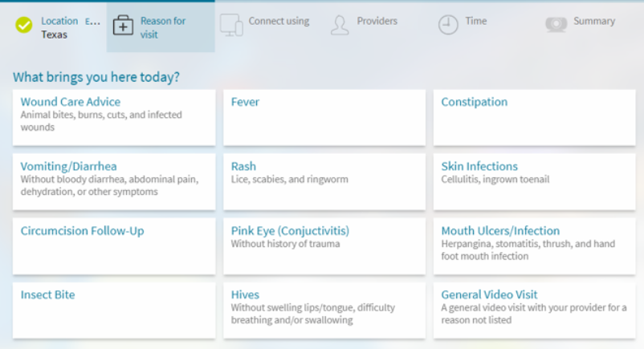Screen dimensions: 644x349
Task: Select Pink Eye (Conjuctivitis)
Action: click(324, 246)
